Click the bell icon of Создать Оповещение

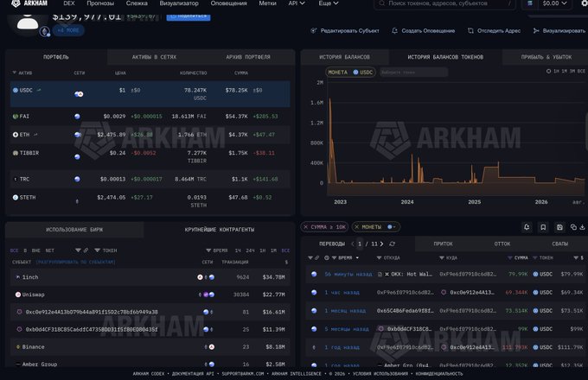tap(394, 31)
